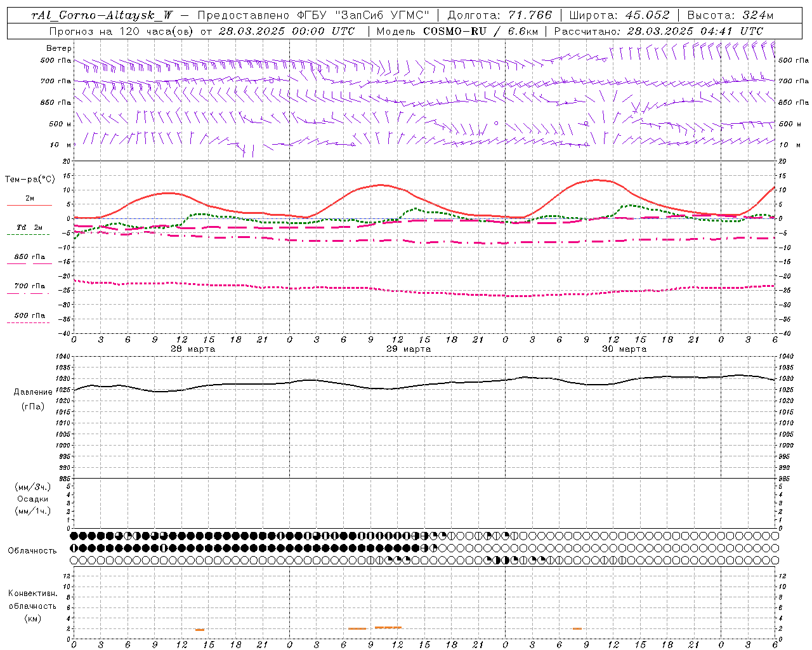Select the Тем-ра(°C) axis label
The image size is (812, 650).
pyautogui.click(x=30, y=180)
